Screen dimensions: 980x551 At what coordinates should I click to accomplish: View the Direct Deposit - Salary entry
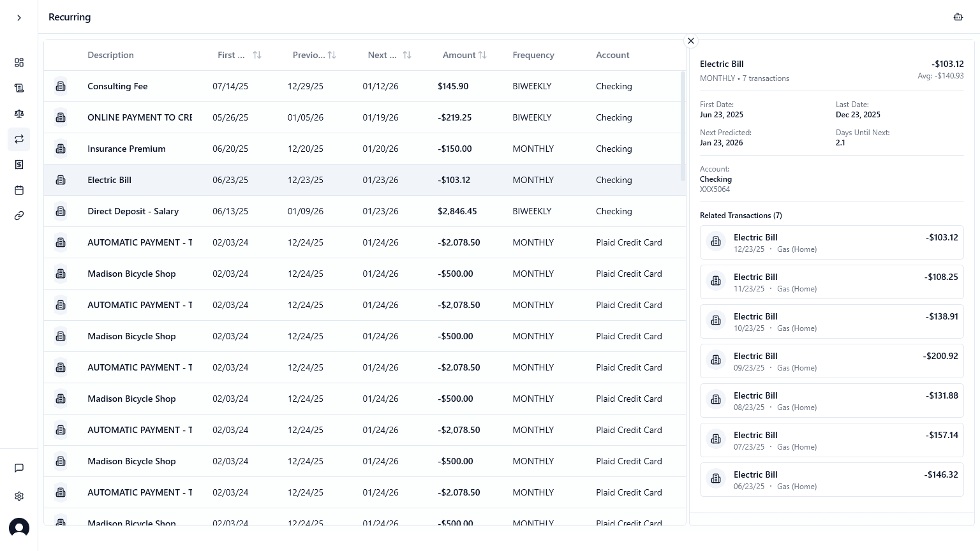(x=255, y=211)
